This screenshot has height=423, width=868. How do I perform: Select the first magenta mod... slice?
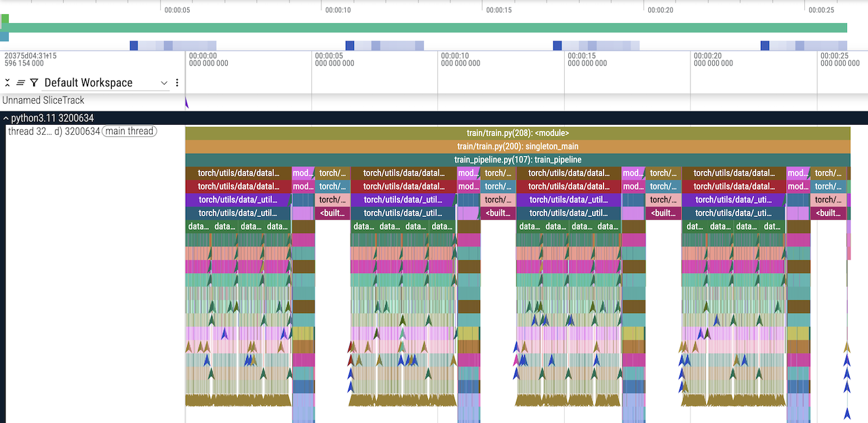[303, 173]
